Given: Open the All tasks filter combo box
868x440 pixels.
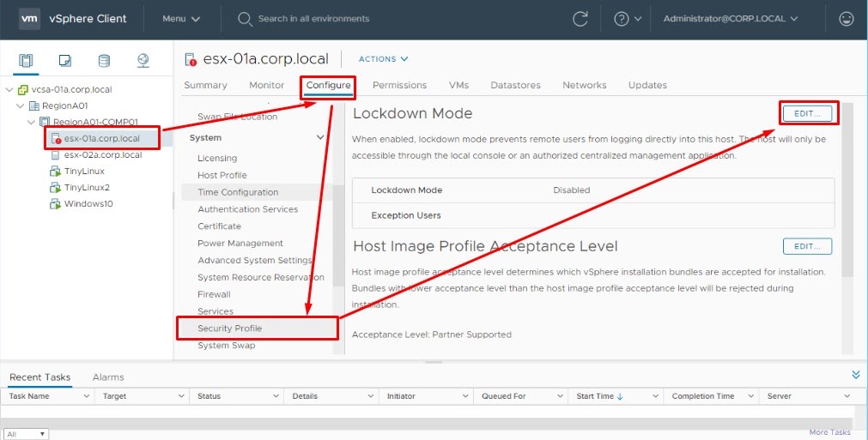Looking at the screenshot, I should pyautogui.click(x=26, y=435).
